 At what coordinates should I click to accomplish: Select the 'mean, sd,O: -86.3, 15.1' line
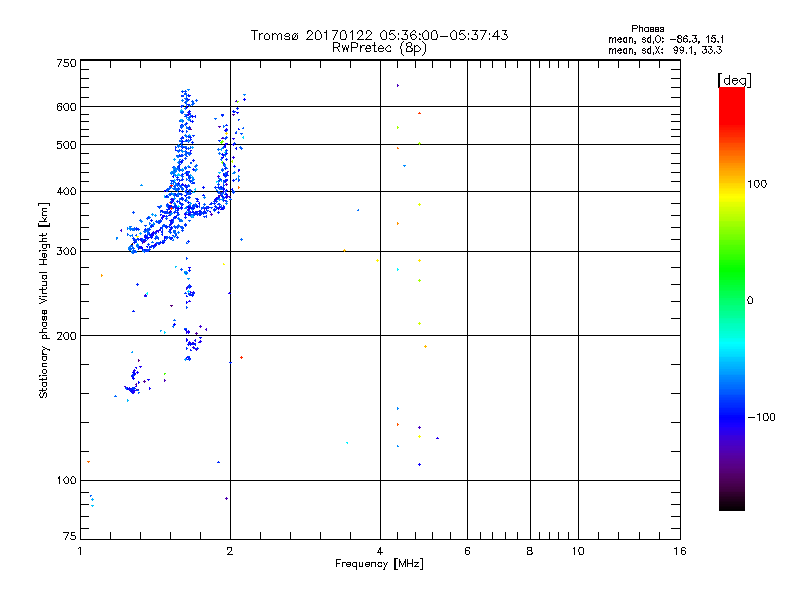[x=666, y=39]
